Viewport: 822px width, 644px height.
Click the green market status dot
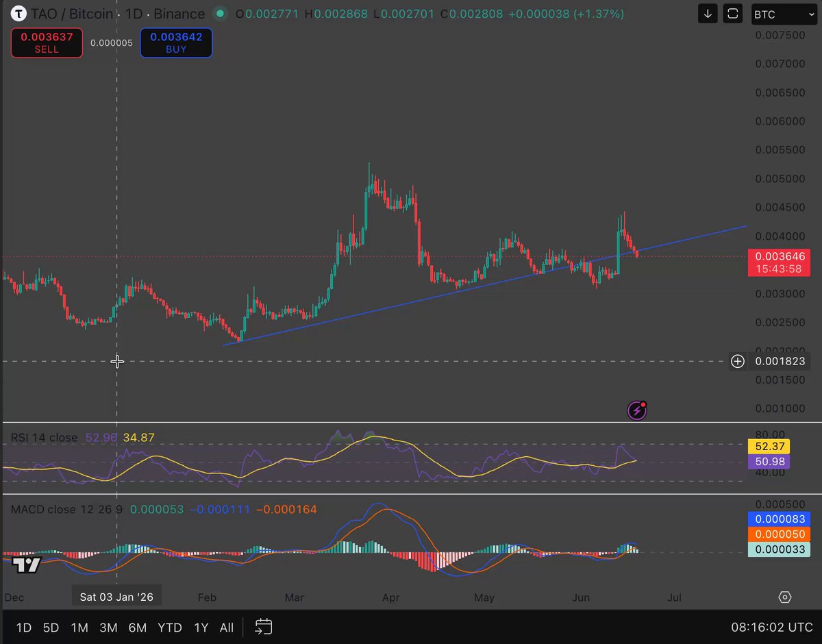(219, 14)
